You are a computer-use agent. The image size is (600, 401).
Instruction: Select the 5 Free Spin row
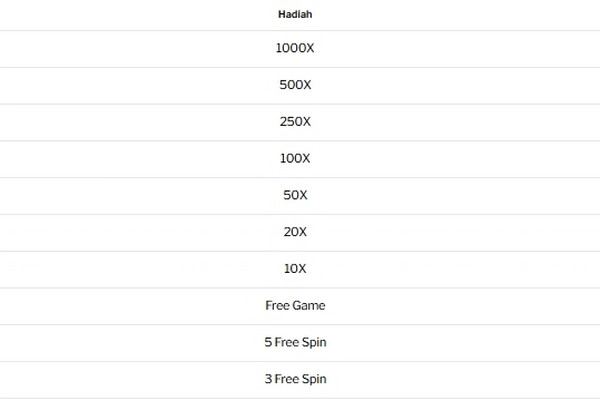tap(294, 343)
